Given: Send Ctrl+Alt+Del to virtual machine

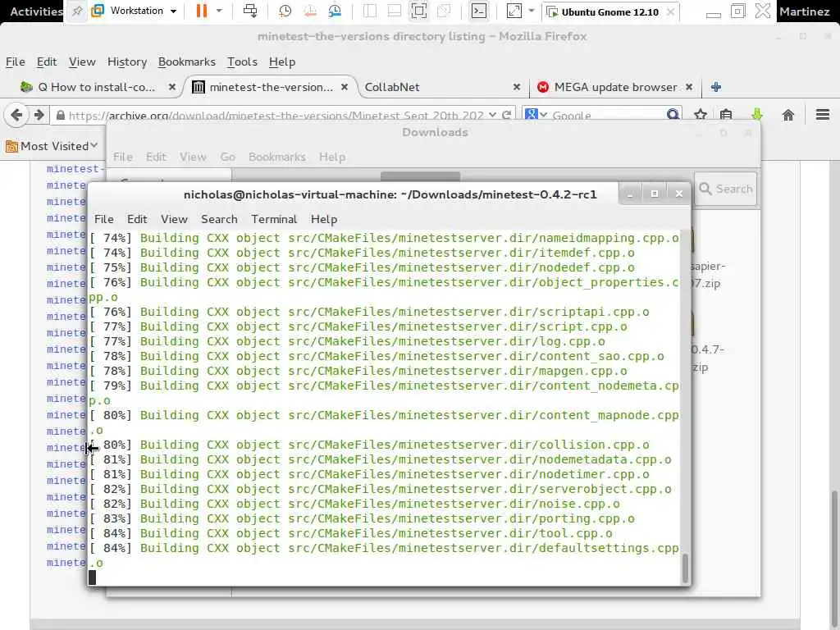Looking at the screenshot, I should tap(250, 11).
